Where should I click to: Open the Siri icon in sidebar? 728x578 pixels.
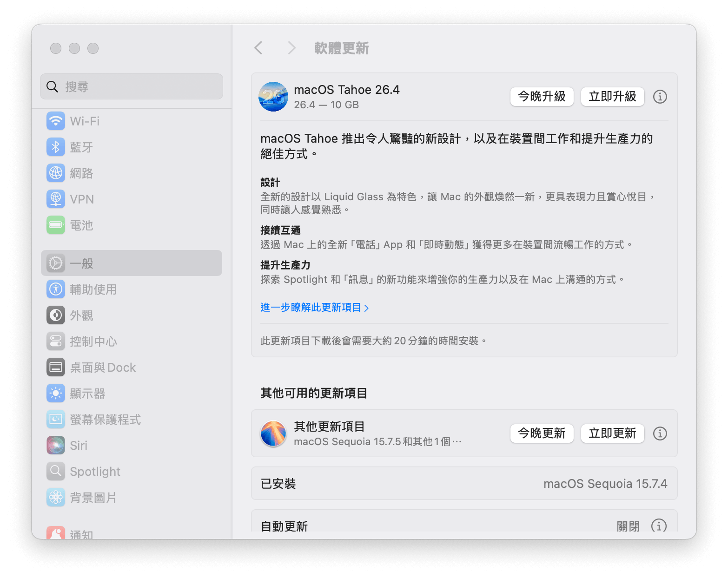point(56,446)
